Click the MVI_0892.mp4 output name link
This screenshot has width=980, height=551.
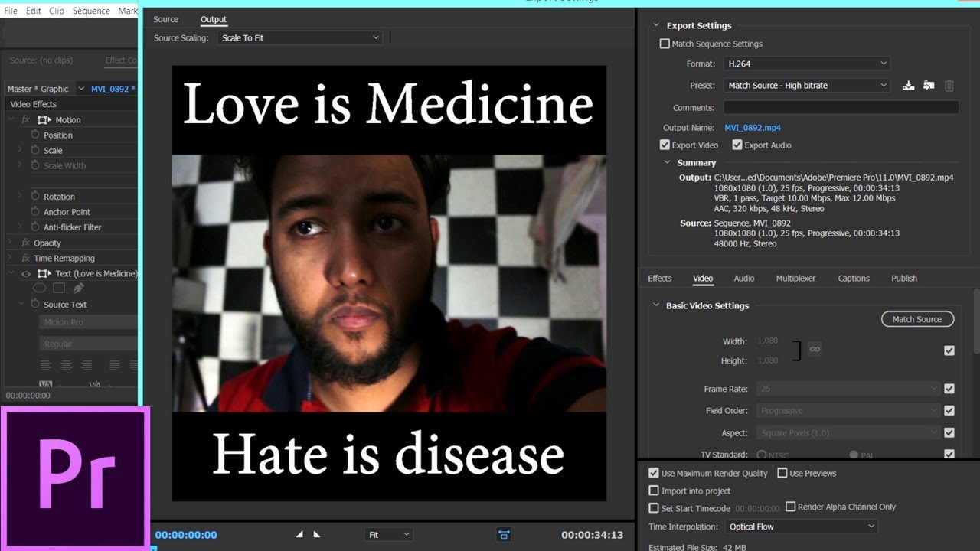coord(753,128)
